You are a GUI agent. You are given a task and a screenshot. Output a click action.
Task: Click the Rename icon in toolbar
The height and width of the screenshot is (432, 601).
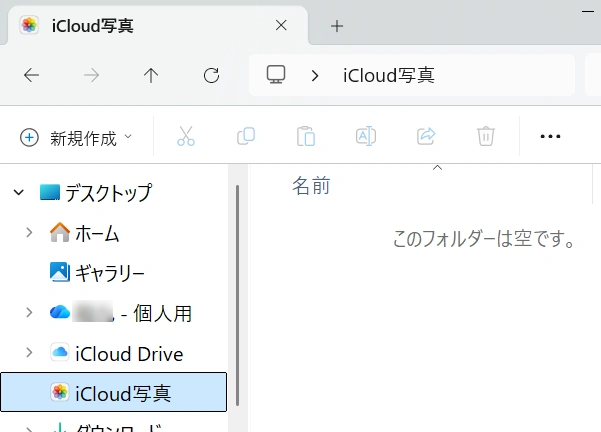(x=366, y=137)
